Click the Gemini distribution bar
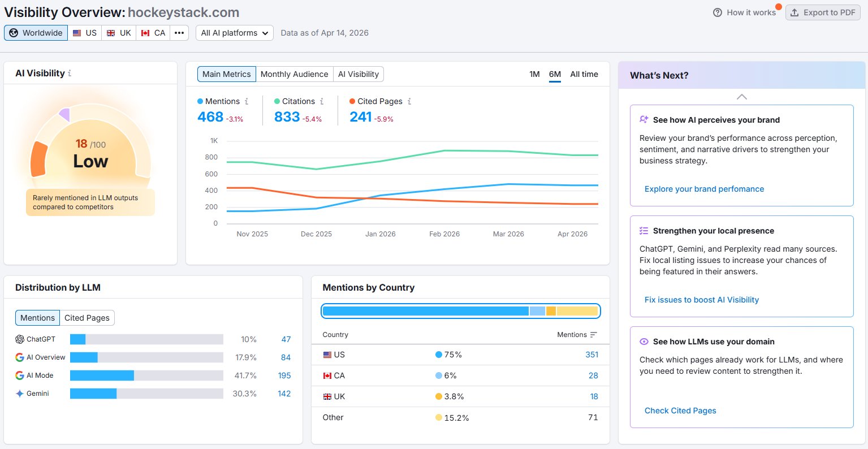This screenshot has height=449, width=868. (x=146, y=394)
